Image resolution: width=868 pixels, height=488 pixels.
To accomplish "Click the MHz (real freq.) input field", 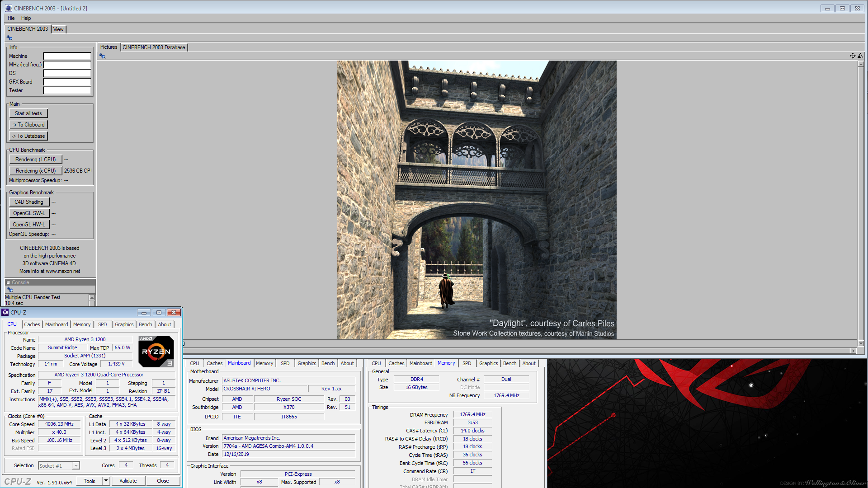I will 67,65.
